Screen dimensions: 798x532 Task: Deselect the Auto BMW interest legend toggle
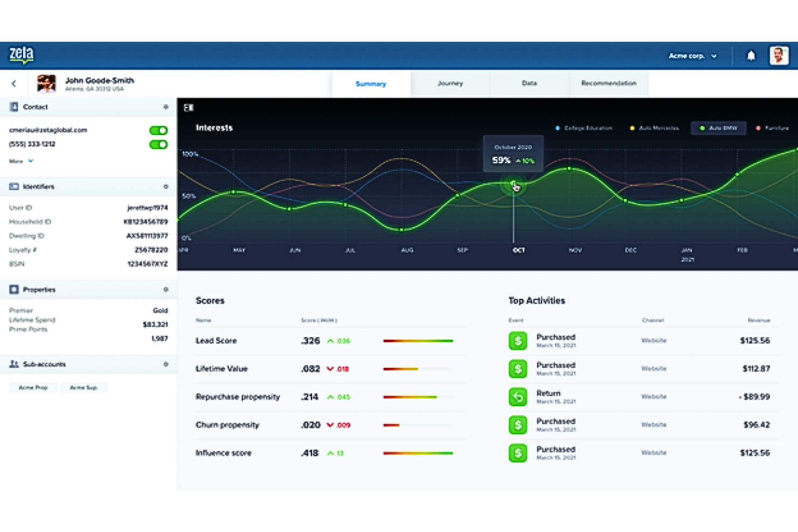[719, 128]
